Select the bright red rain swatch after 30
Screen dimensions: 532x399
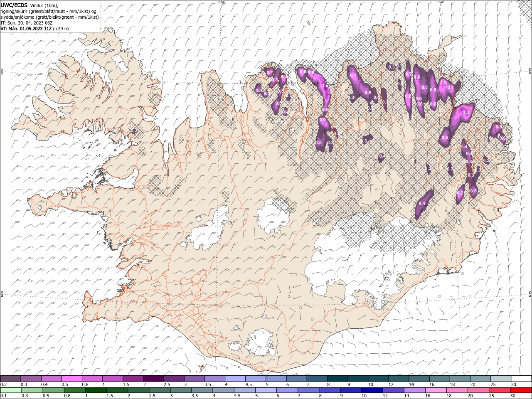tap(520, 390)
